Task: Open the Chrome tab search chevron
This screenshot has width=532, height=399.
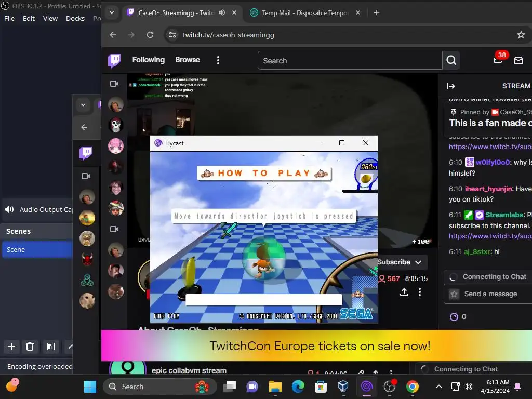Action: pos(112,12)
